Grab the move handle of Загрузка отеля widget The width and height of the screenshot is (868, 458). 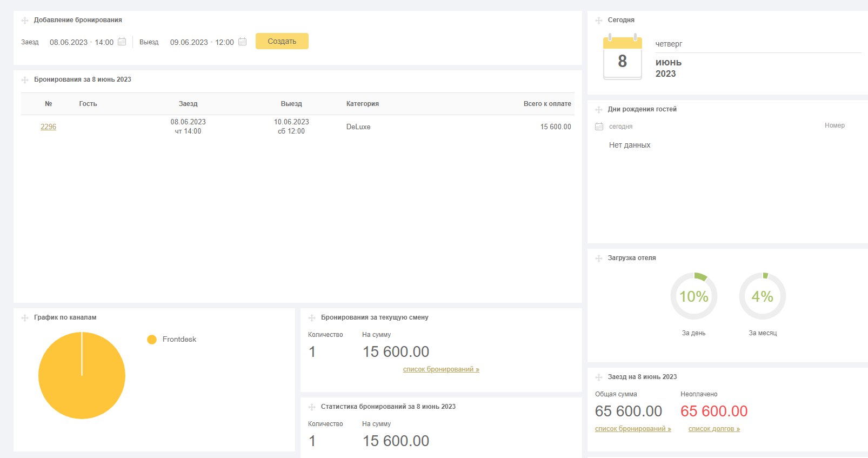point(599,258)
